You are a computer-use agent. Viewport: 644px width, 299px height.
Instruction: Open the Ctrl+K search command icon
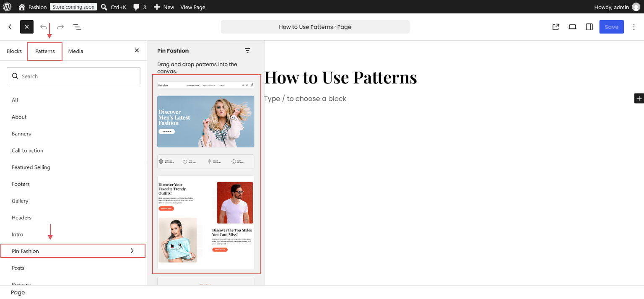click(x=104, y=7)
